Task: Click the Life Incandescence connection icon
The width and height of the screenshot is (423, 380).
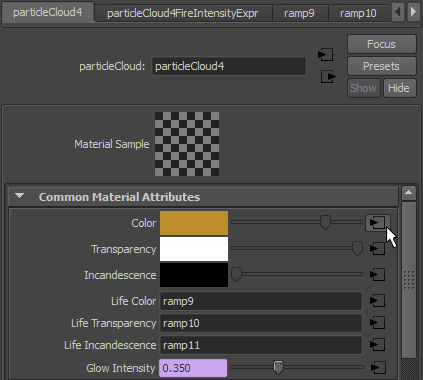Action: click(x=377, y=345)
